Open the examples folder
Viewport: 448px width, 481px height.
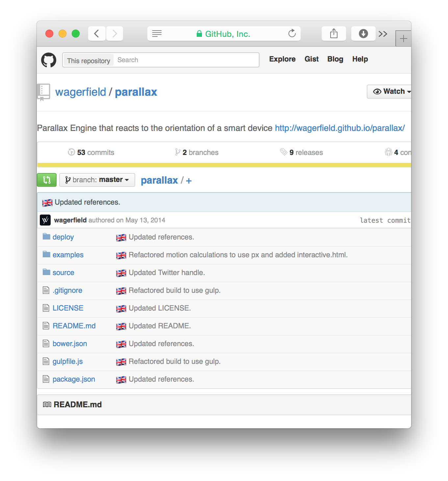click(68, 255)
